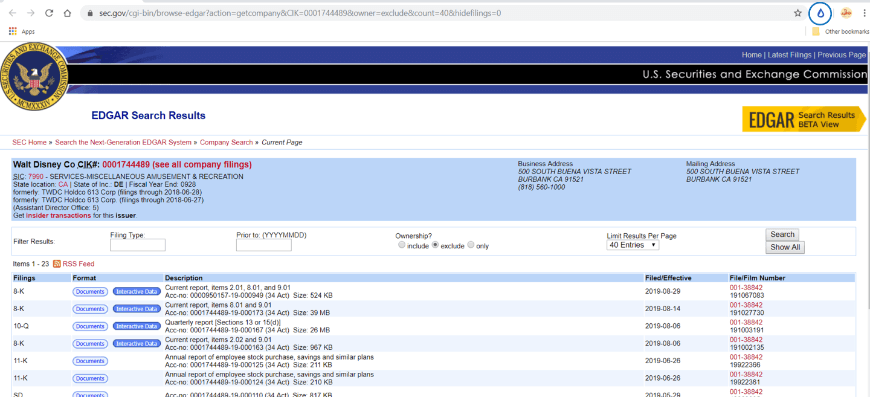The image size is (870, 397).
Task: Open Documents for the 2019-08-29 8-K
Action: pos(90,292)
